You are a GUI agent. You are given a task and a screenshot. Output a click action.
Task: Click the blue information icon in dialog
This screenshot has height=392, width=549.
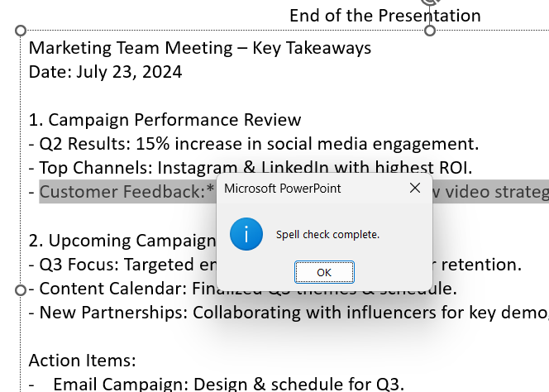tap(246, 235)
